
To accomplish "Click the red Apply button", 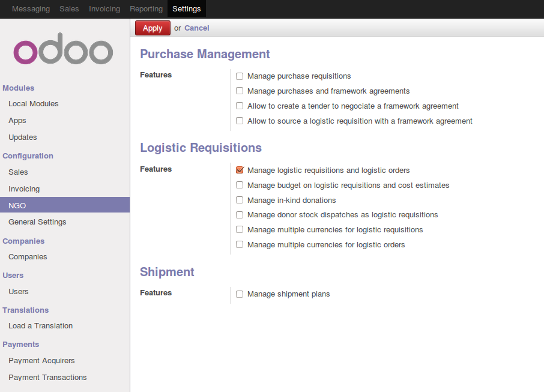I will [x=153, y=28].
